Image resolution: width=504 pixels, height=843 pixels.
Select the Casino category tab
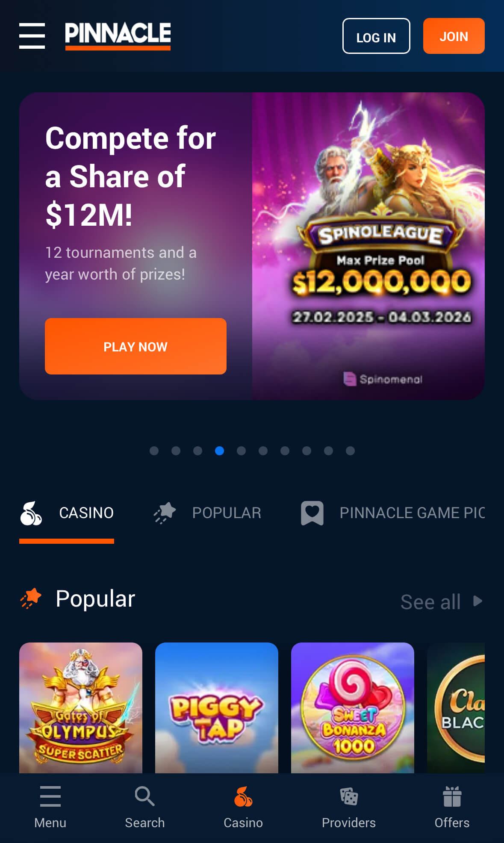click(67, 513)
